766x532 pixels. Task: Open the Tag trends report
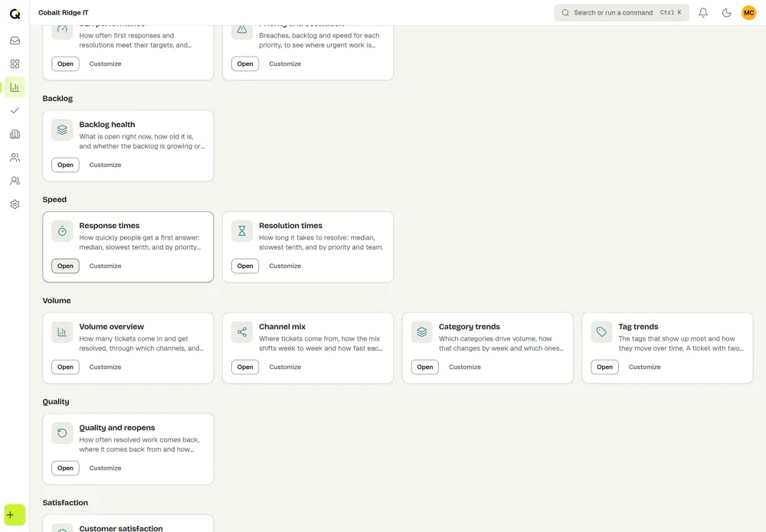605,367
